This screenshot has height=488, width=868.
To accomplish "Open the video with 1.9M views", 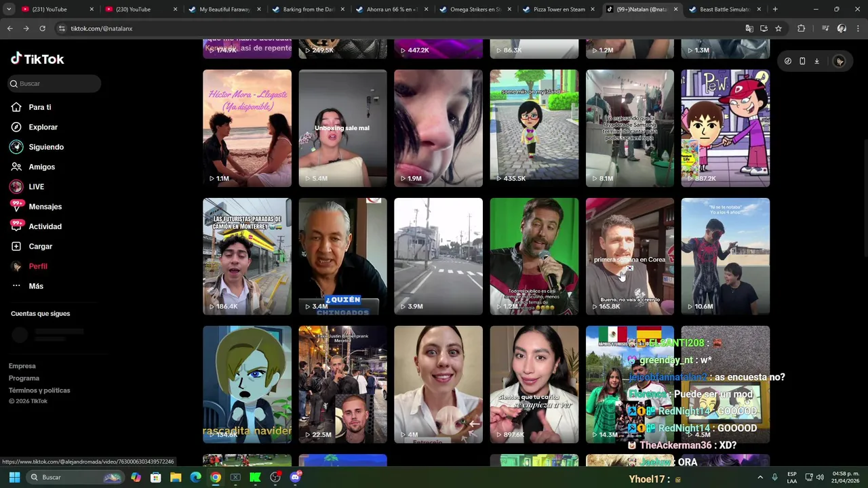I will point(438,128).
